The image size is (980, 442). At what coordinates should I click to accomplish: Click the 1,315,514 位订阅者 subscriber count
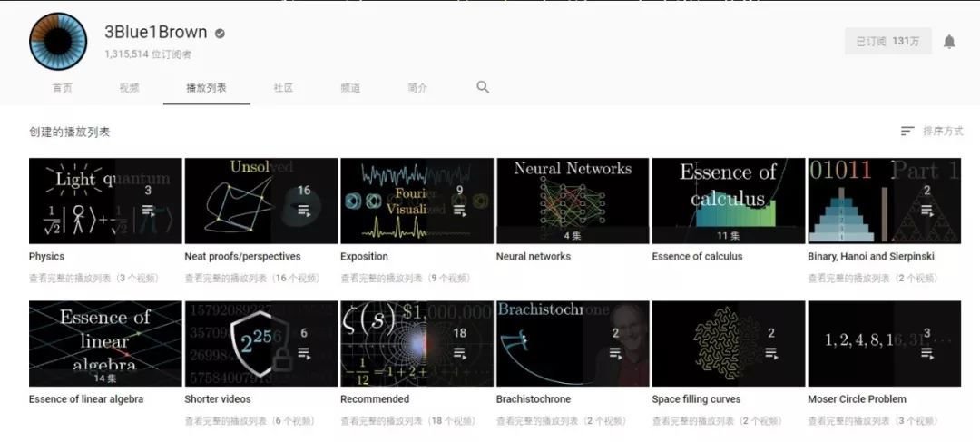[x=148, y=54]
